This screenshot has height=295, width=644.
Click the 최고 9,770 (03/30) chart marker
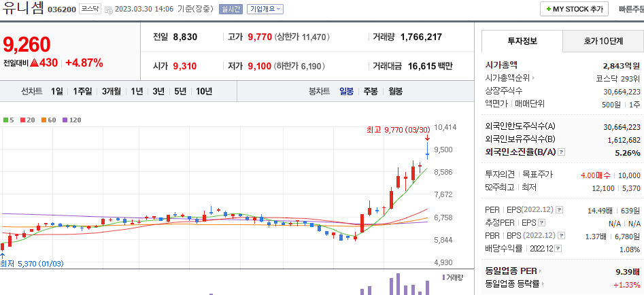(x=398, y=130)
